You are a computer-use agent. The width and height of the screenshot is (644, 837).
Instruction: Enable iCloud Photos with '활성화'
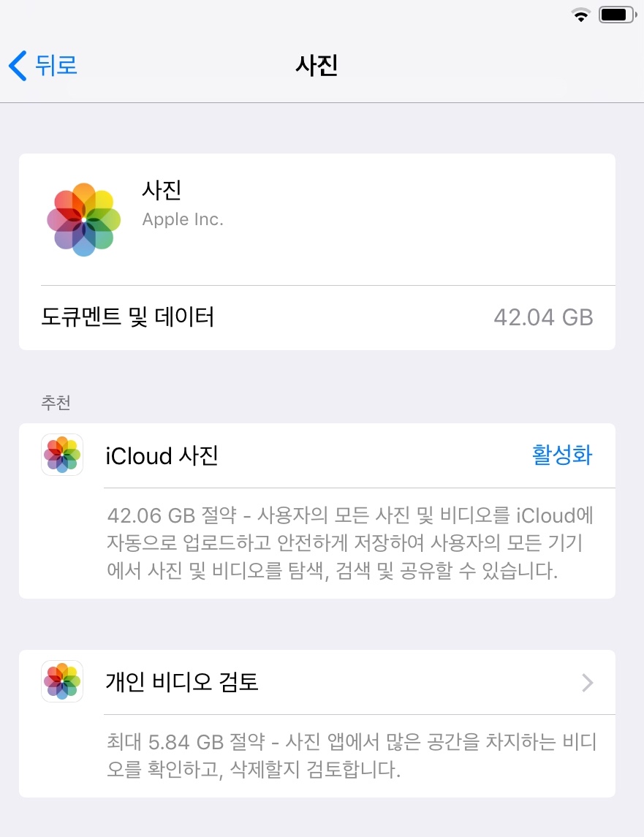tap(561, 455)
